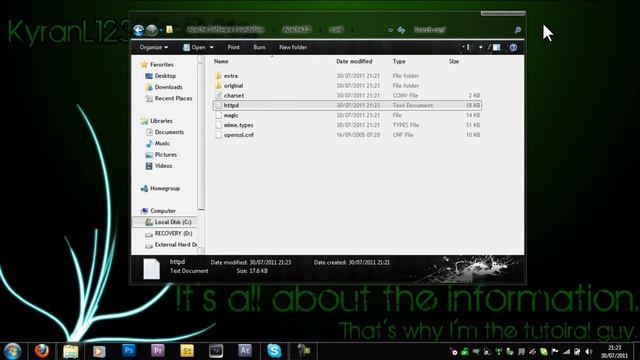Open the Help question mark icon
Image resolution: width=640 pixels, height=360 pixels.
pos(513,47)
